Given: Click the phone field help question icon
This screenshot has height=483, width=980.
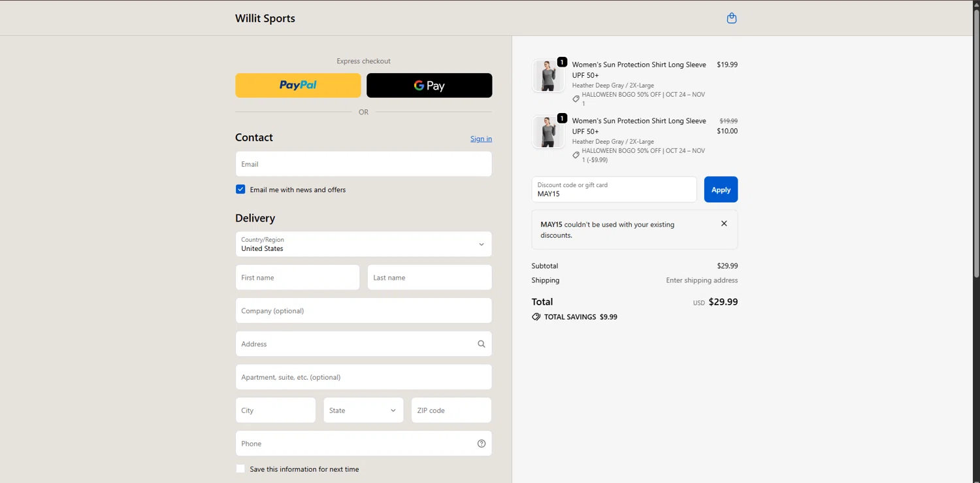Looking at the screenshot, I should click(482, 444).
